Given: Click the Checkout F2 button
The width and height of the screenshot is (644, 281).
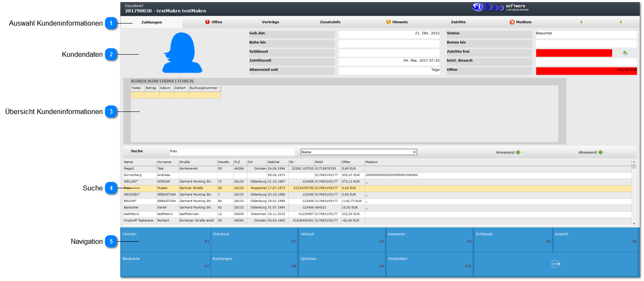Looking at the screenshot, I should [254, 240].
